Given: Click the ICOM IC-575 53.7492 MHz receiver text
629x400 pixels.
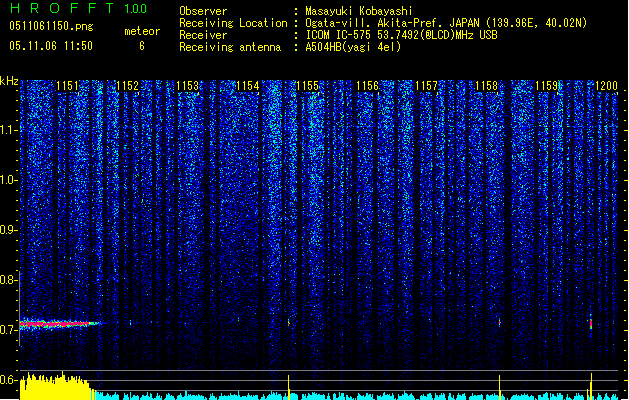Looking at the screenshot, I should 401,35.
